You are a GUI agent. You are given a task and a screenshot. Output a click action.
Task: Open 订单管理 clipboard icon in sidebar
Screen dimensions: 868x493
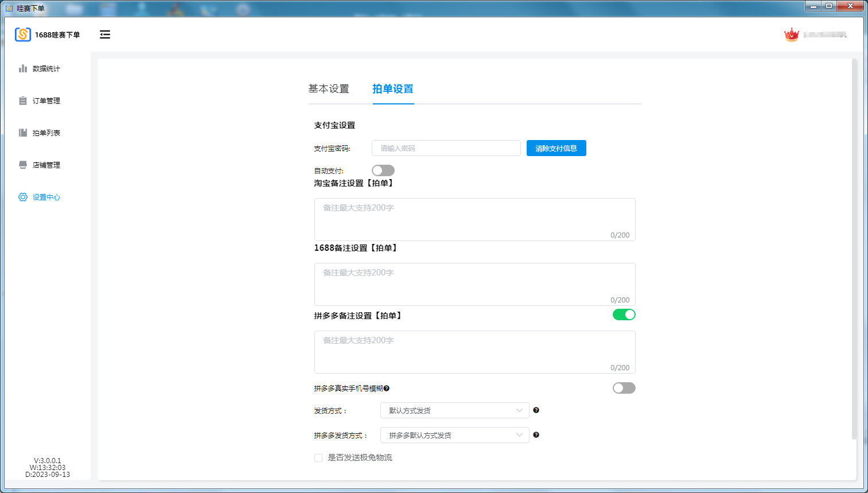point(23,101)
